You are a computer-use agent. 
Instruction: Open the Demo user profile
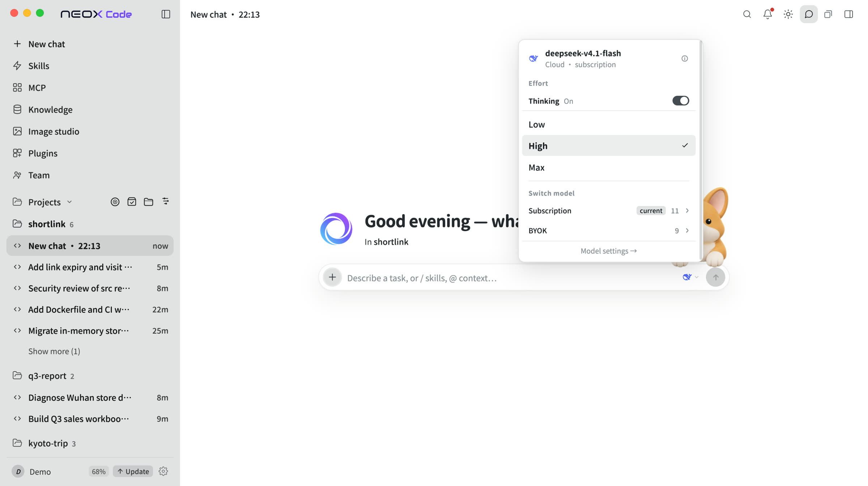click(31, 472)
